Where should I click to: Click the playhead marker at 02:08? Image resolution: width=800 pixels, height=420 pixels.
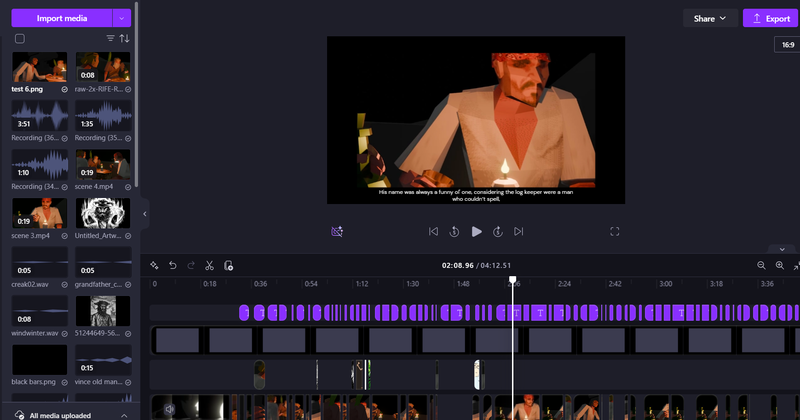click(x=513, y=280)
